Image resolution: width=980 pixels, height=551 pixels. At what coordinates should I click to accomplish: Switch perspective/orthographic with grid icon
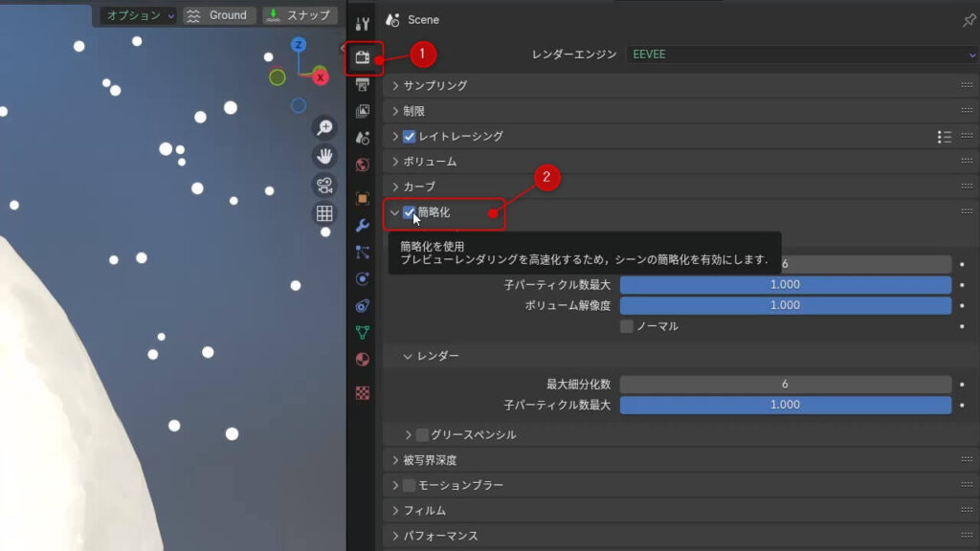[x=324, y=213]
